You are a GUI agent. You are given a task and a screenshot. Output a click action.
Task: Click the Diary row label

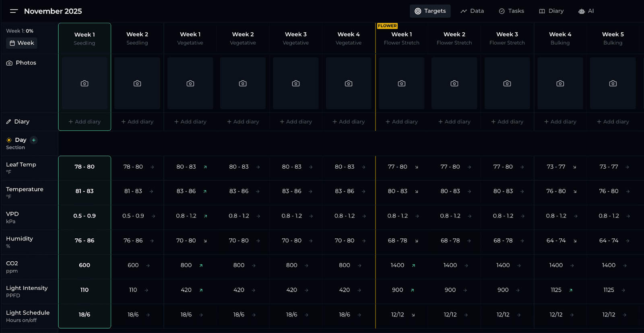[18, 122]
